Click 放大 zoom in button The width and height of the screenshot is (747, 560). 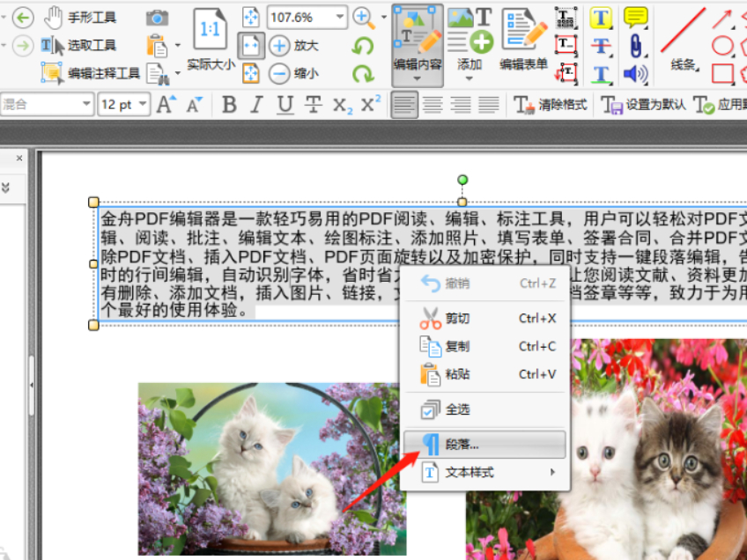click(294, 46)
